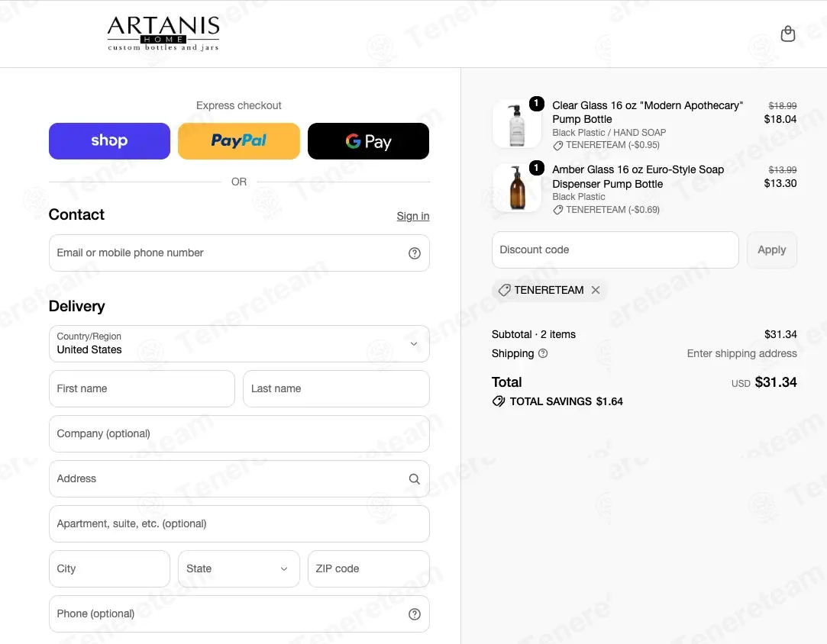827x644 pixels.
Task: Focus the Last name field
Action: point(336,389)
